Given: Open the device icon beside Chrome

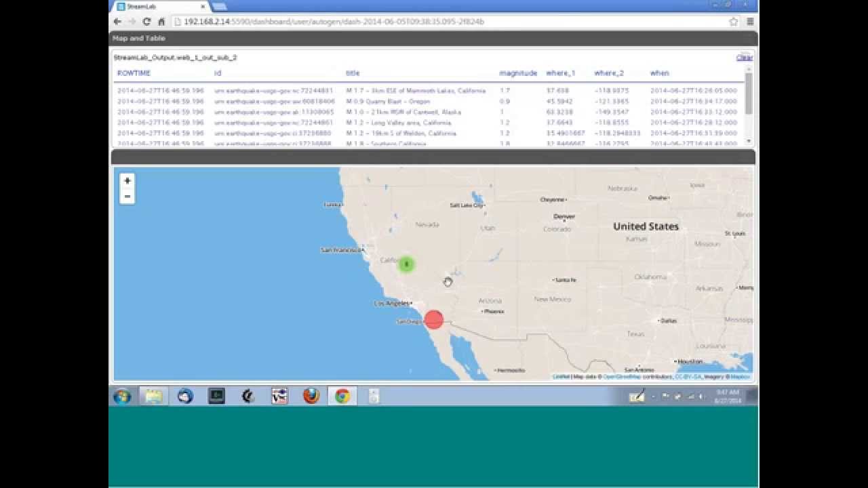Looking at the screenshot, I should [x=374, y=396].
